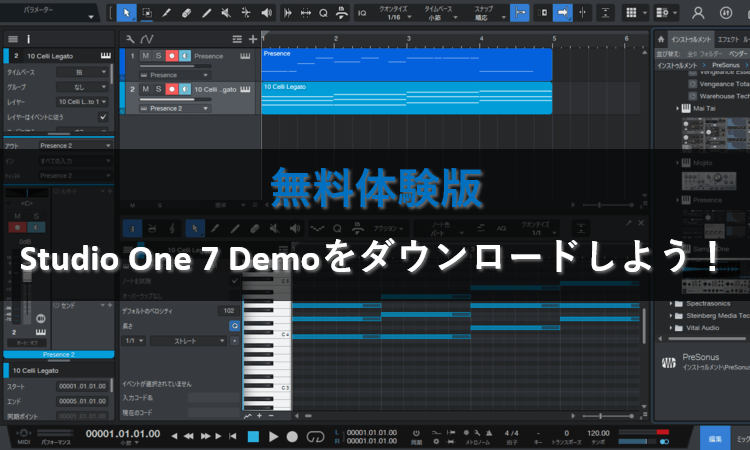Viewport: 750px width, 450px height.
Task: Toggle record arm on track 2
Action: 172,89
